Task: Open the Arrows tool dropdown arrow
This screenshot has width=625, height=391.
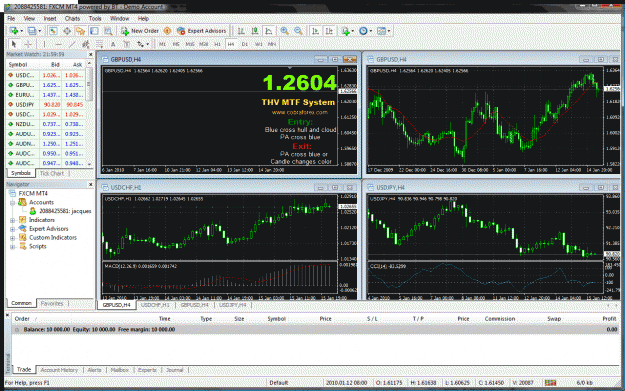Action: click(147, 44)
